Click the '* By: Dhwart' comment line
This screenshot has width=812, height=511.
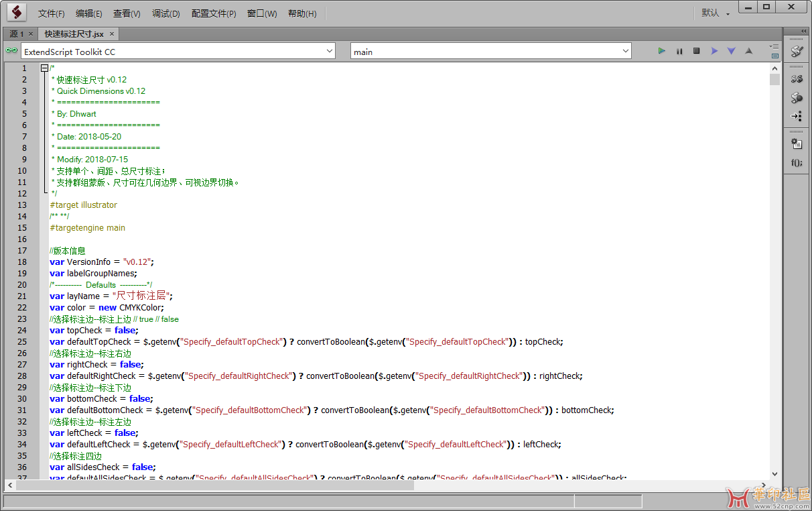(x=74, y=114)
